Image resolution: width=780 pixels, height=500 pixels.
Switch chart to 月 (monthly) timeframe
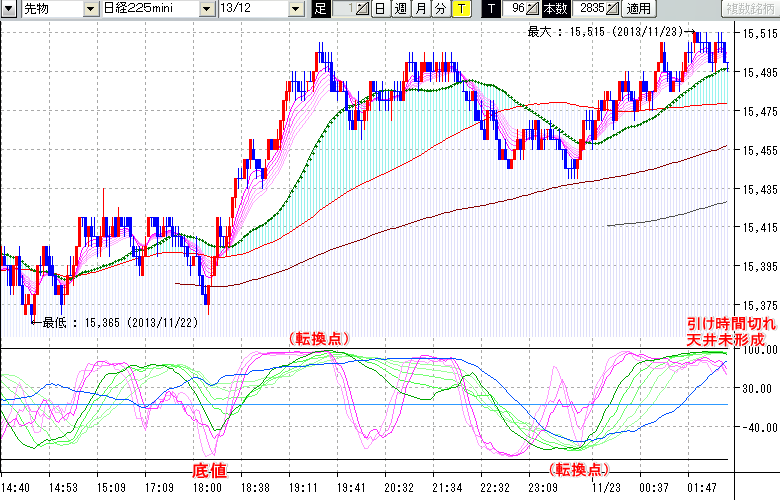point(419,9)
